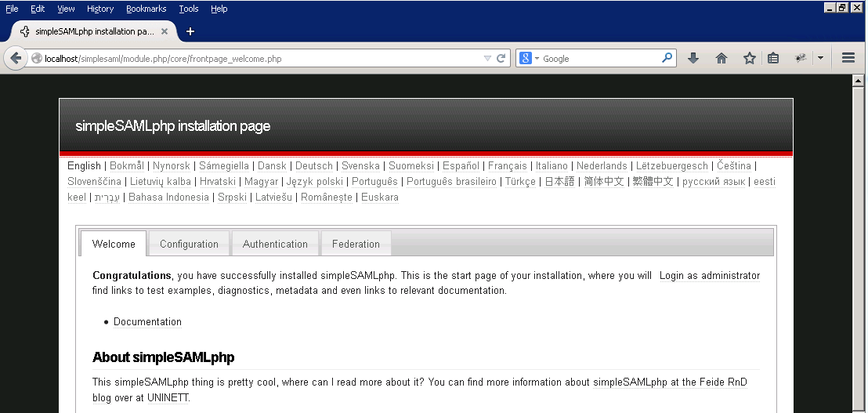Switch to the Configuration tab
This screenshot has height=413, width=868.
(189, 244)
